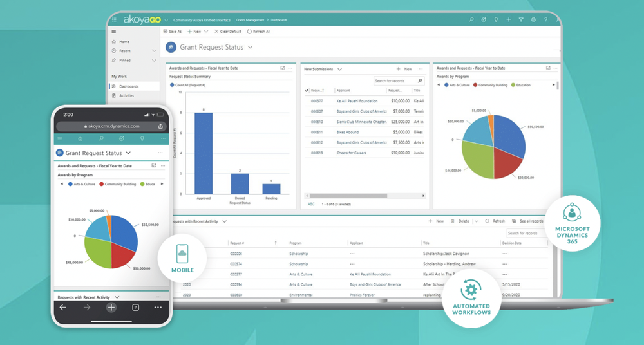The width and height of the screenshot is (644, 345).
Task: Tap the akoya.crm.dynamics.com address bar
Action: click(111, 126)
